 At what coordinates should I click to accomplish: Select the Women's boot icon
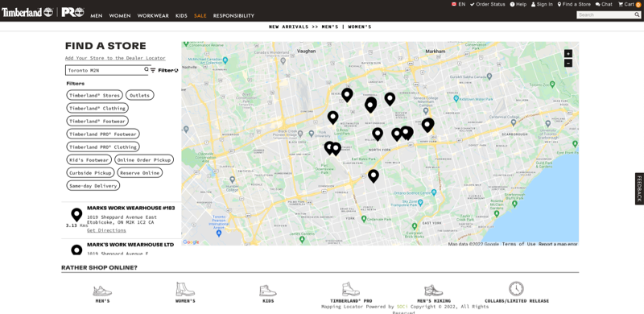[185, 289]
